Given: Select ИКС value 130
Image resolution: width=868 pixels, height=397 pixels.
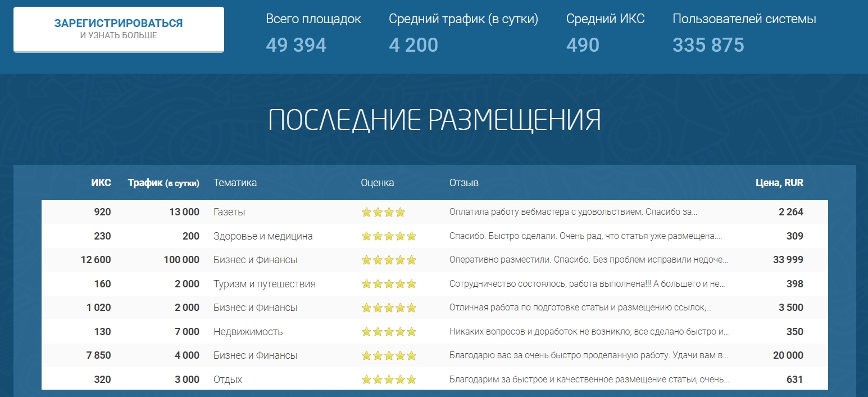Looking at the screenshot, I should click(x=103, y=332).
